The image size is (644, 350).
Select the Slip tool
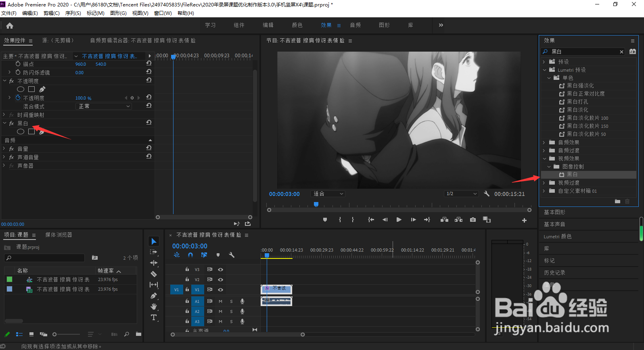(154, 285)
